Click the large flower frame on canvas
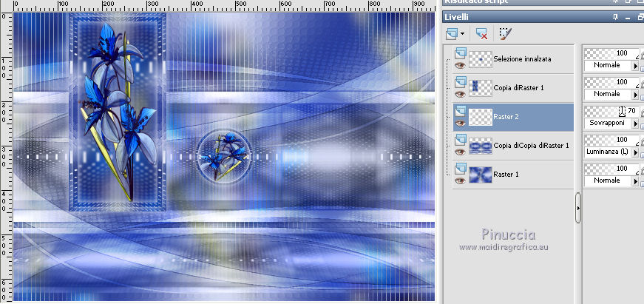Screen dimensions: 644x304 [118, 112]
